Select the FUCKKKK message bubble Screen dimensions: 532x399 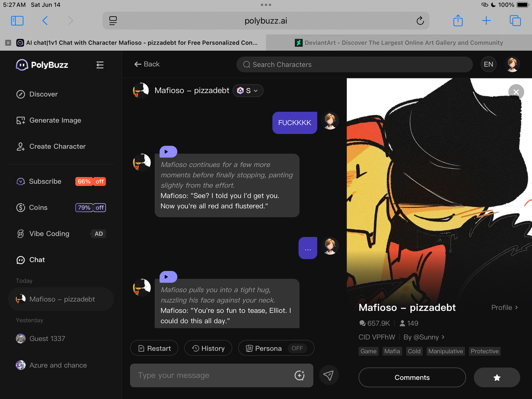pos(295,123)
